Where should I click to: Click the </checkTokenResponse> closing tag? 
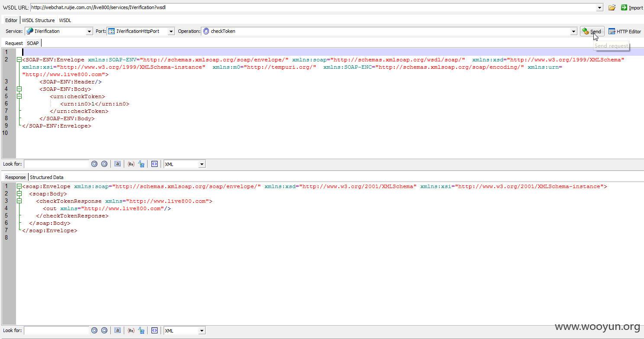[x=72, y=216]
